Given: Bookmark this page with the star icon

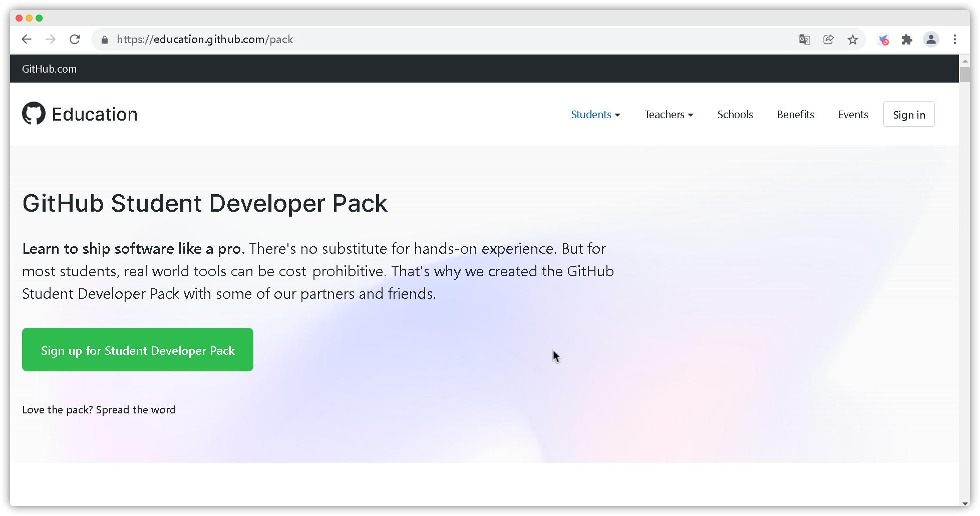Looking at the screenshot, I should 853,39.
